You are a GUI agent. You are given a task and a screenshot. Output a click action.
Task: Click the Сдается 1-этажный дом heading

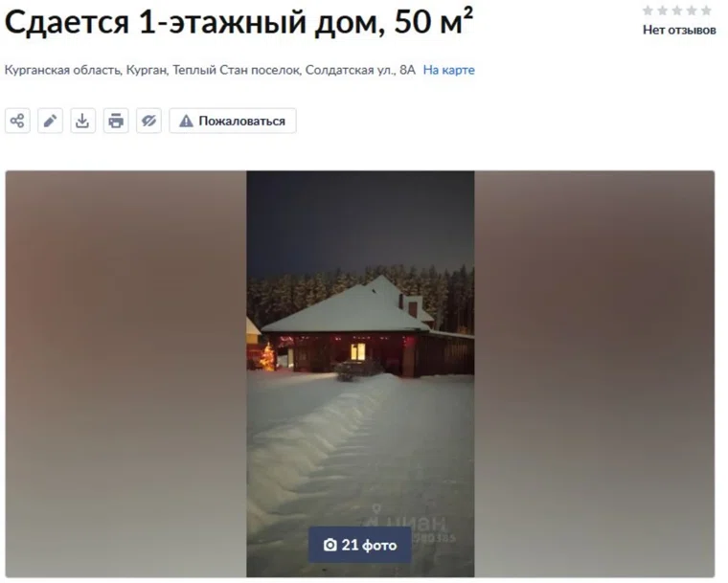coord(239,22)
